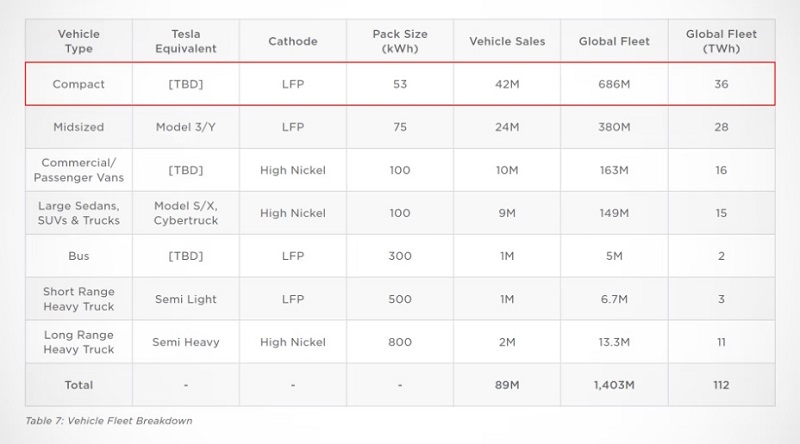The width and height of the screenshot is (800, 444).
Task: Select the Tesla Equivalent header cell
Action: point(186,41)
